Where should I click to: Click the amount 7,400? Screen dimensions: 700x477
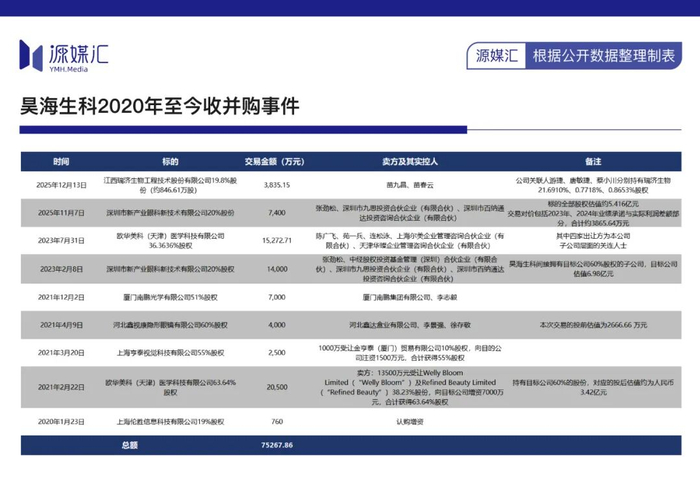coord(277,213)
